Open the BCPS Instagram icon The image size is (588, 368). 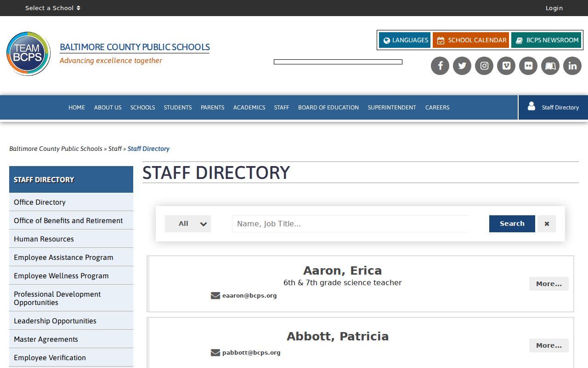tap(484, 66)
